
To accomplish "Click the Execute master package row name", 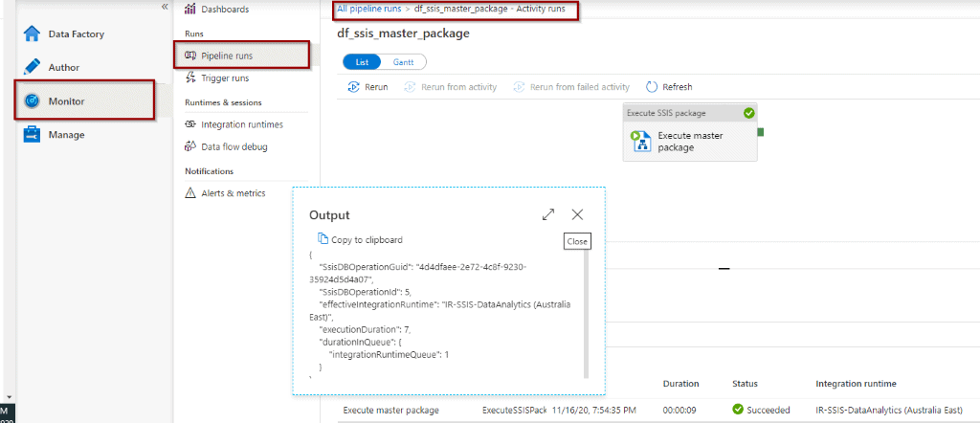I will point(390,410).
